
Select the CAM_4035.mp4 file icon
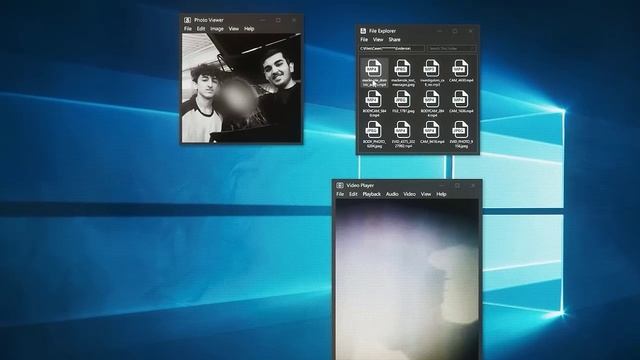click(460, 71)
